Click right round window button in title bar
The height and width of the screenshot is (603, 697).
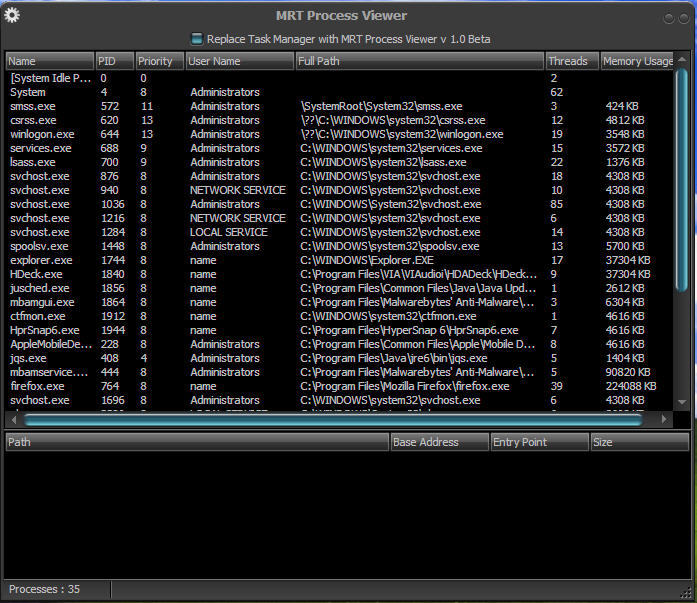(x=684, y=18)
